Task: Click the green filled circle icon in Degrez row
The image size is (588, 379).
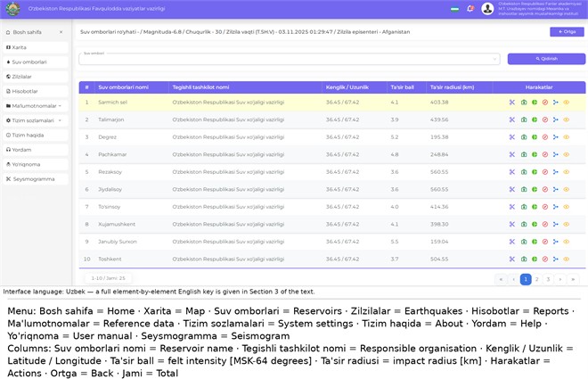Action: tap(535, 137)
